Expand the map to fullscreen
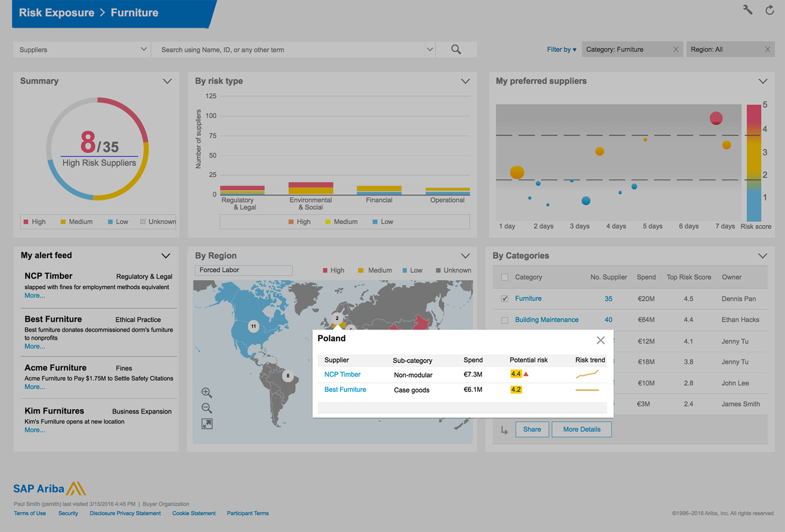The height and width of the screenshot is (532, 785). [x=207, y=424]
